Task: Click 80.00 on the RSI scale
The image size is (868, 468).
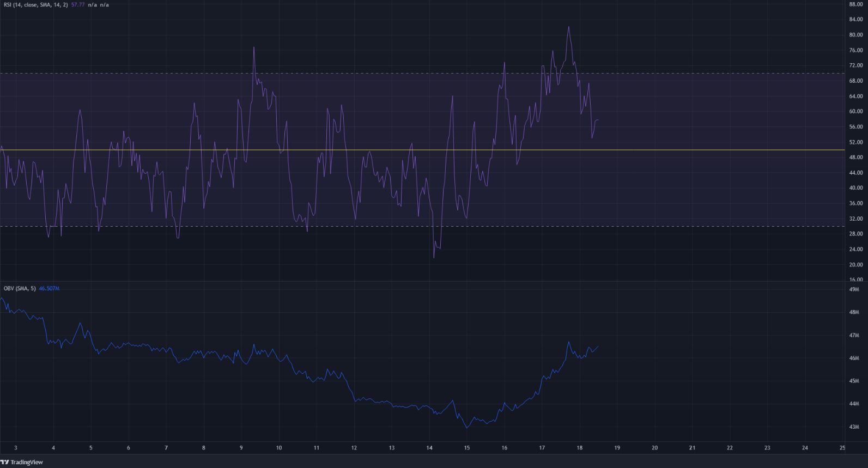Action: (855, 35)
